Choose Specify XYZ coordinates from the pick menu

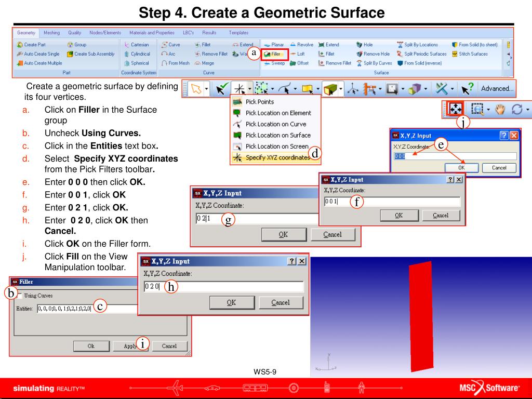tap(275, 157)
